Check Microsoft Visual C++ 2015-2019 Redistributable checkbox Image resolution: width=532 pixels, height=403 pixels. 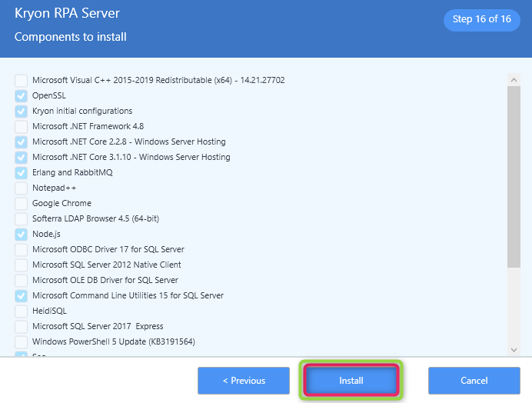pyautogui.click(x=21, y=81)
